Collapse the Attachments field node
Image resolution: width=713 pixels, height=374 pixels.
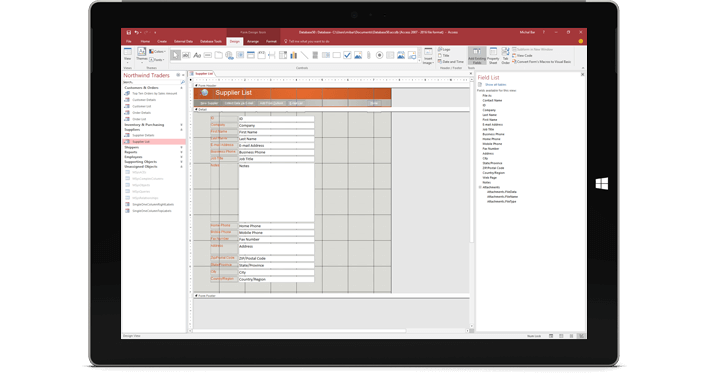pyautogui.click(x=480, y=187)
